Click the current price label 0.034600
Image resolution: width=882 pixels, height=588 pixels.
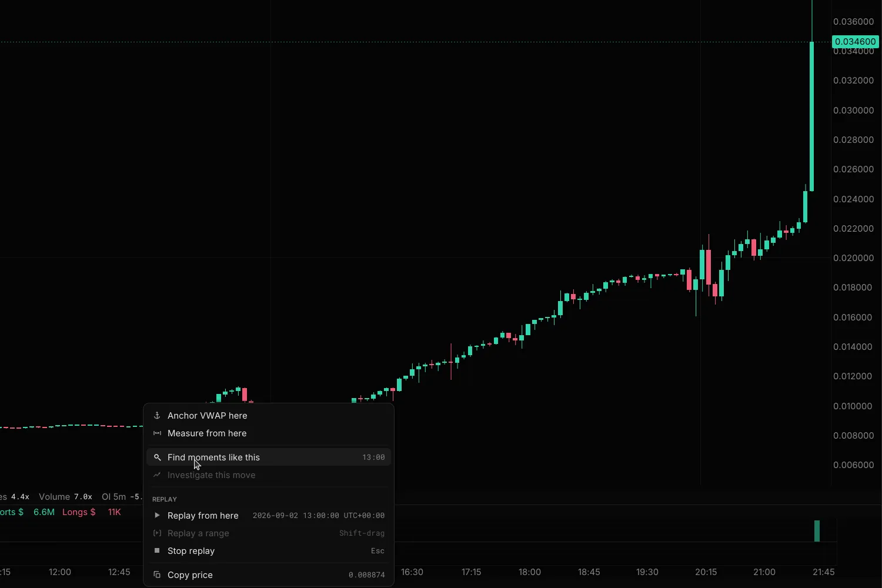pos(856,42)
